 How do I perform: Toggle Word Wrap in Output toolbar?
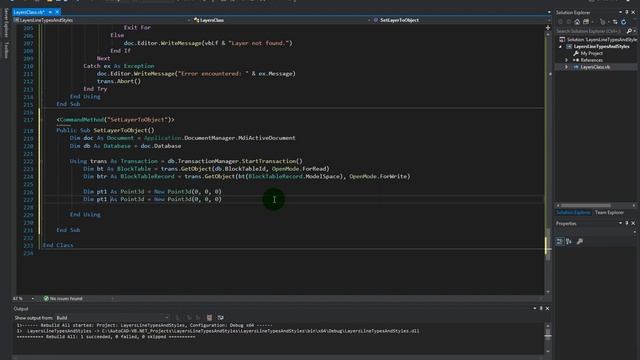tap(221, 318)
